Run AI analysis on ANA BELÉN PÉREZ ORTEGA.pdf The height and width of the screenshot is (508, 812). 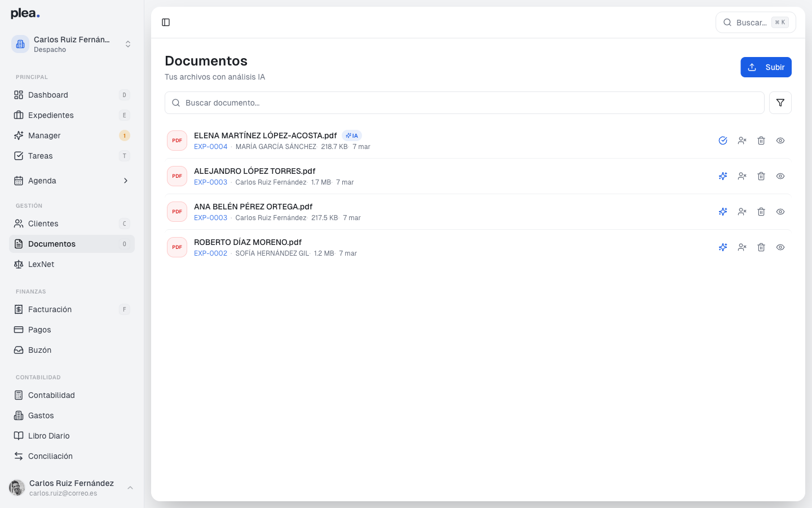[x=723, y=212]
